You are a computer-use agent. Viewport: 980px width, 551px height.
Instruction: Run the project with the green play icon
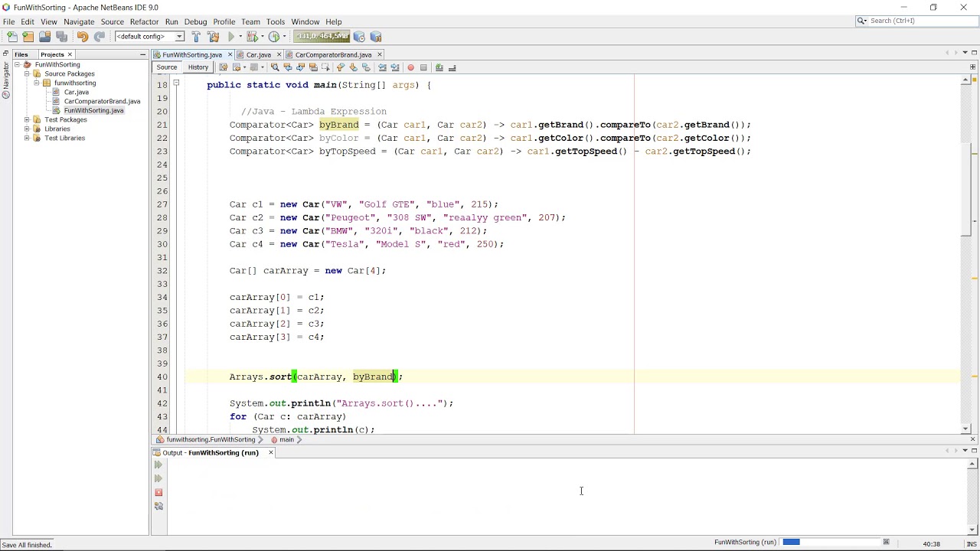click(231, 36)
